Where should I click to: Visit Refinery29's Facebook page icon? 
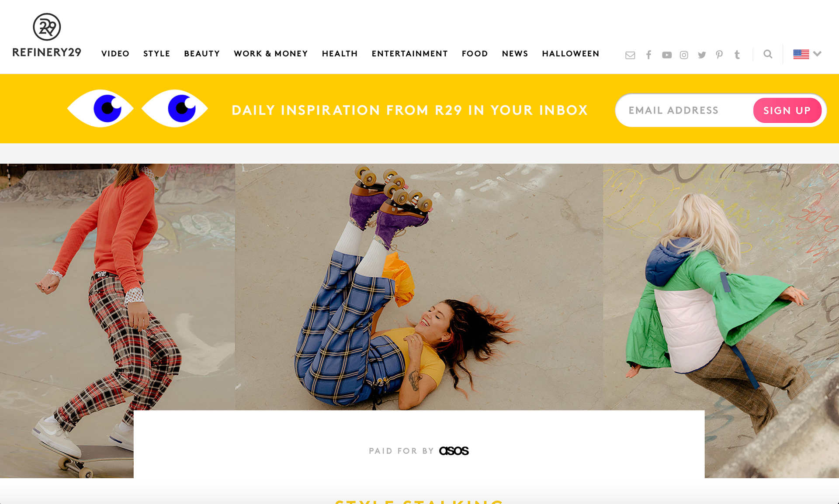(649, 55)
